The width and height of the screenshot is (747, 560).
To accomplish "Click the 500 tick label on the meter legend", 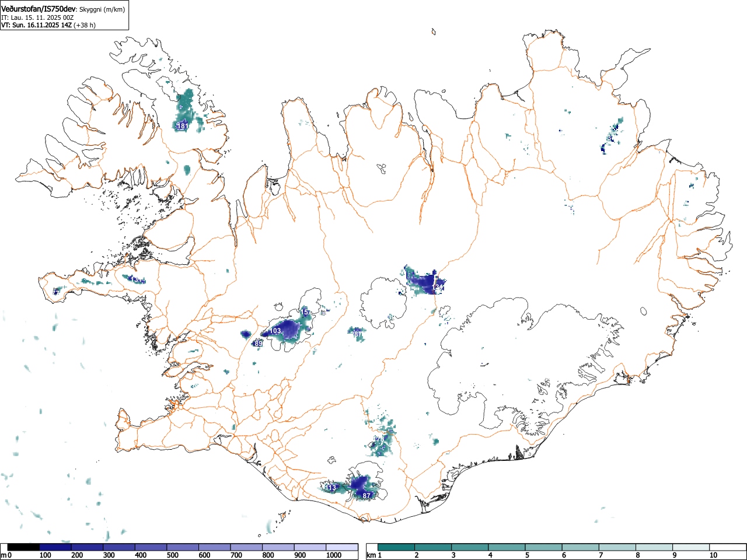I will 173,555.
